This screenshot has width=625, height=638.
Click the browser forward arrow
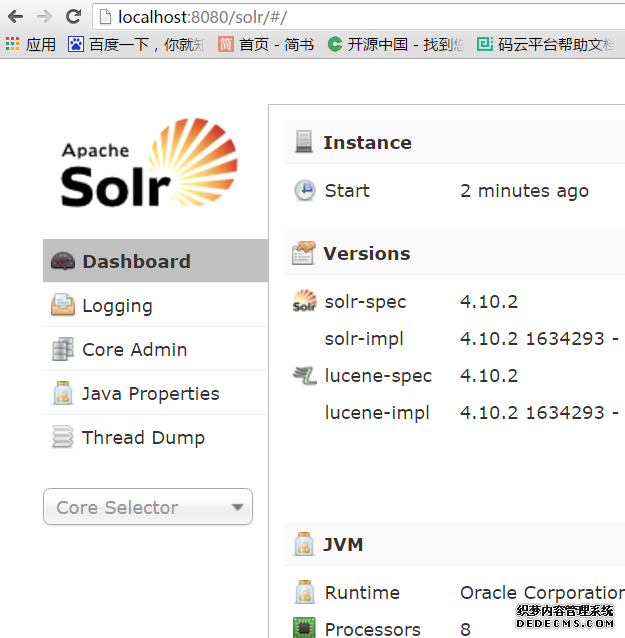[x=44, y=16]
